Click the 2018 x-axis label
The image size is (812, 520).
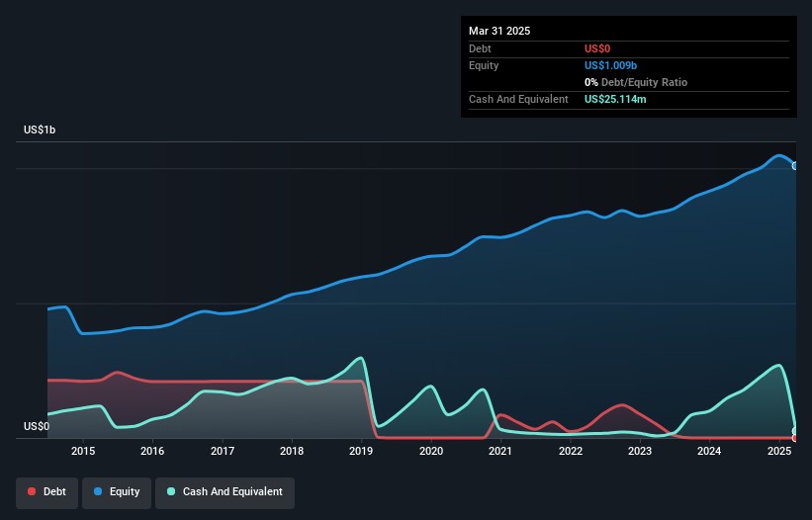292,452
